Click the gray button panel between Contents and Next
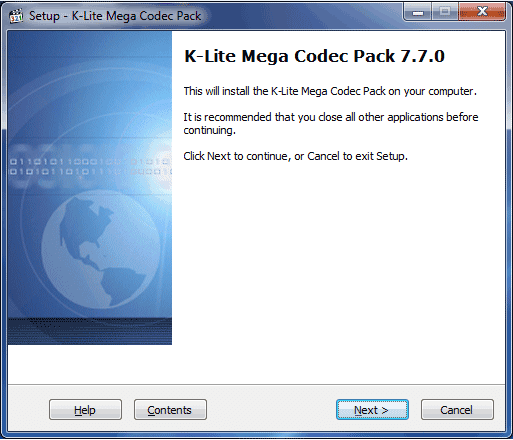This screenshot has height=440, width=513. (x=271, y=410)
